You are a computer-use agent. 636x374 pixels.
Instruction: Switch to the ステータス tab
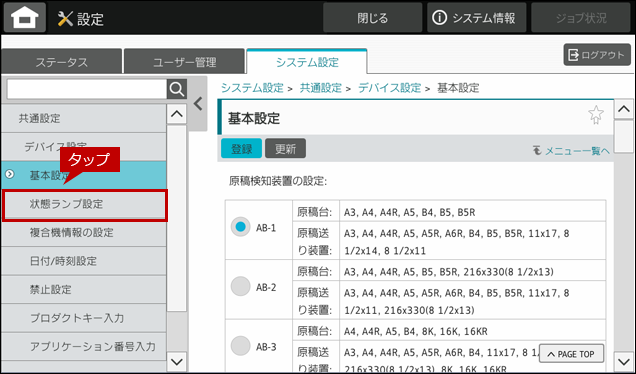tap(62, 62)
